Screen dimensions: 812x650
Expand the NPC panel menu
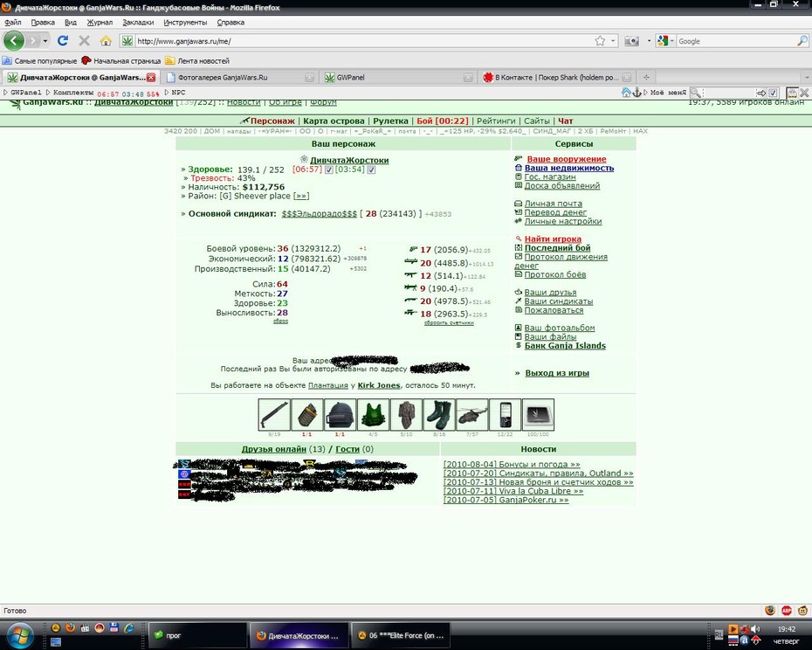coord(167,93)
